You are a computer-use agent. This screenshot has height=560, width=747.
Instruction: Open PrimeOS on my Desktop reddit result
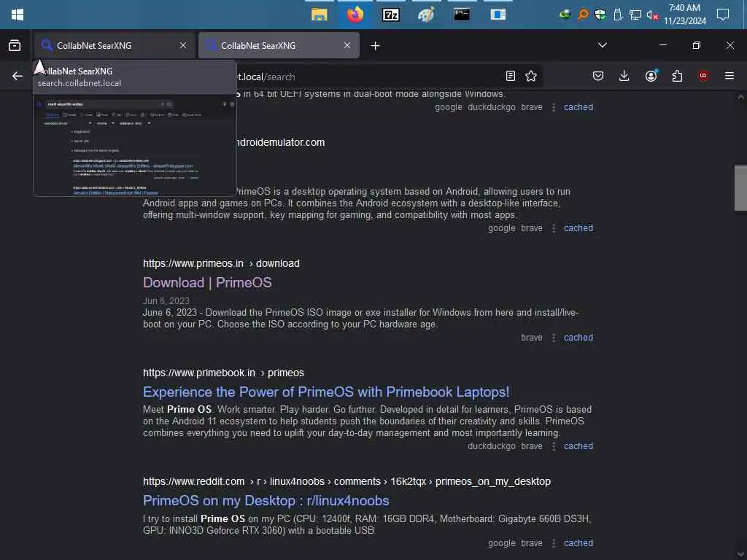(x=266, y=501)
